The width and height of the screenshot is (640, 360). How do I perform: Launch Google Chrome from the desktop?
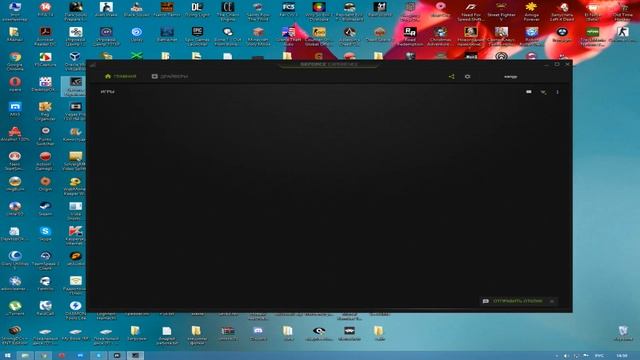(x=15, y=61)
